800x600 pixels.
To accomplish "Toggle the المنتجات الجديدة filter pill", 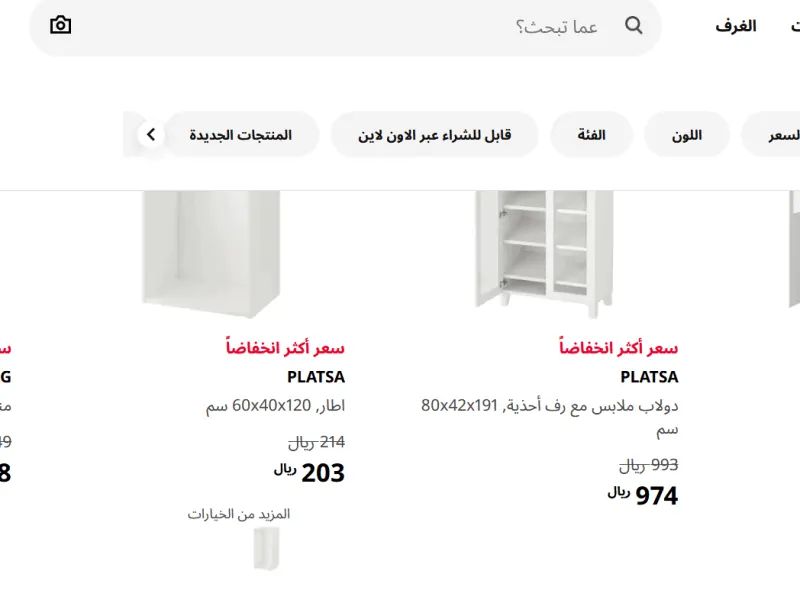I will (241, 135).
